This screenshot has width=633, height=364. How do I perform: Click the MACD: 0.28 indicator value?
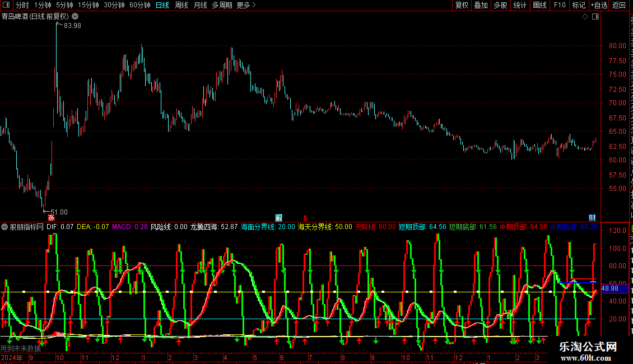click(130, 227)
